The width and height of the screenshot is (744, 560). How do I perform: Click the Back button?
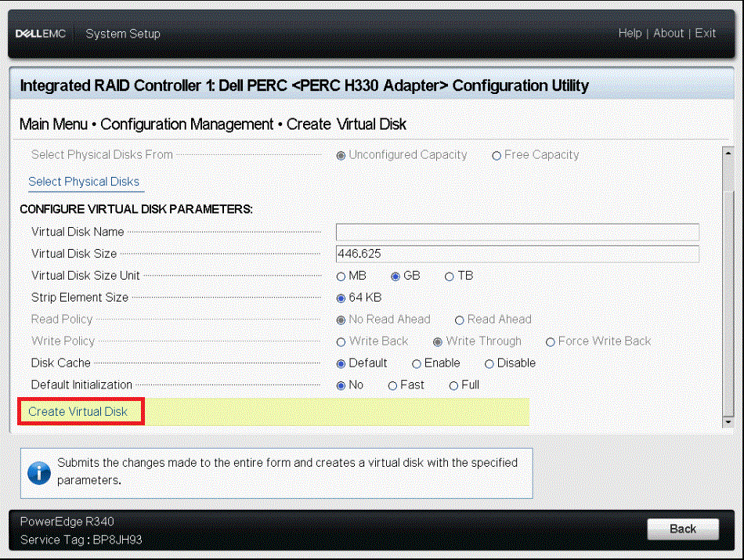pos(683,529)
